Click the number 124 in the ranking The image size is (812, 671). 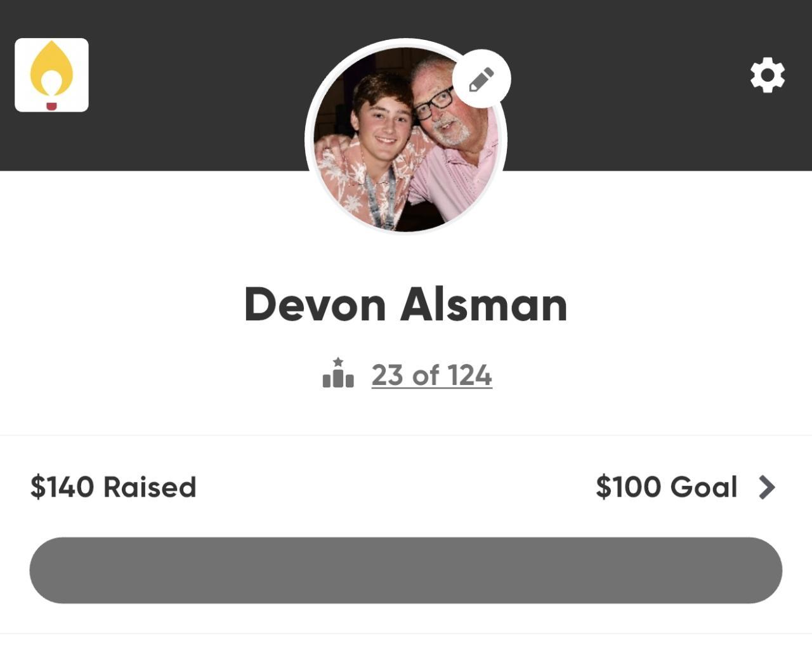pos(469,375)
